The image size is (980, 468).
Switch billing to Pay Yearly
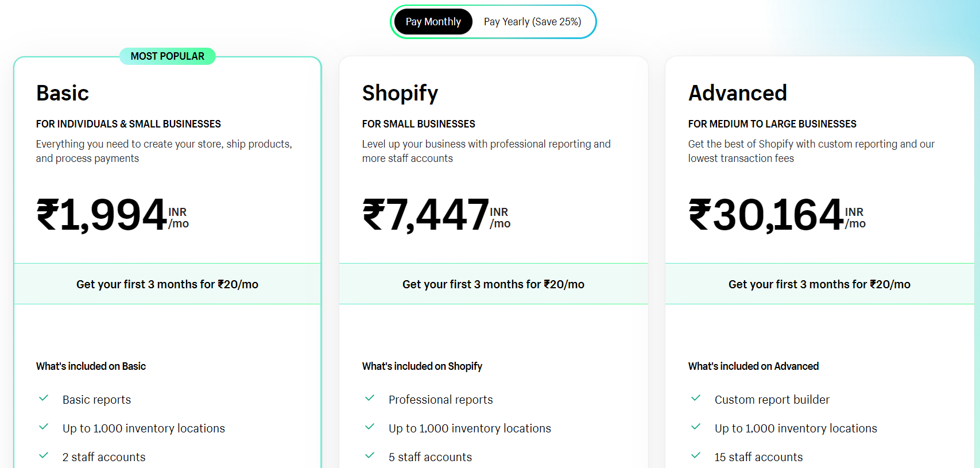click(x=532, y=21)
